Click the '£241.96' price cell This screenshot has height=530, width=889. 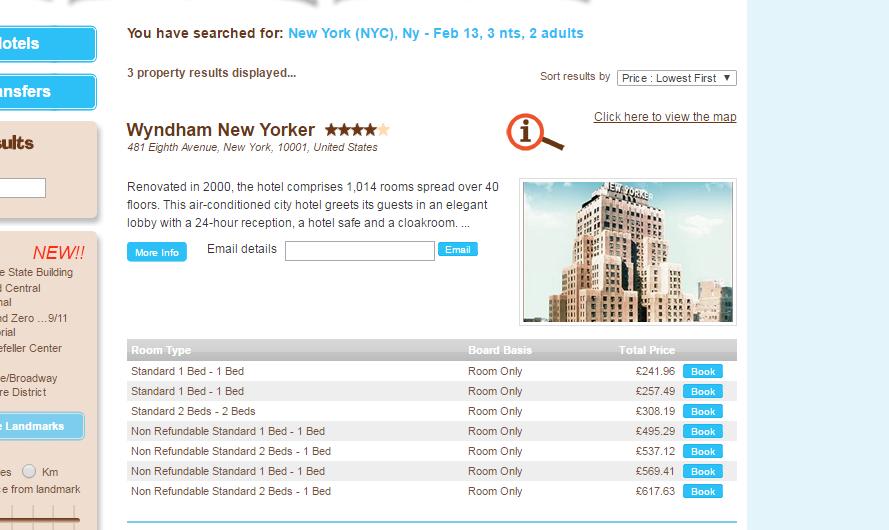click(x=655, y=371)
